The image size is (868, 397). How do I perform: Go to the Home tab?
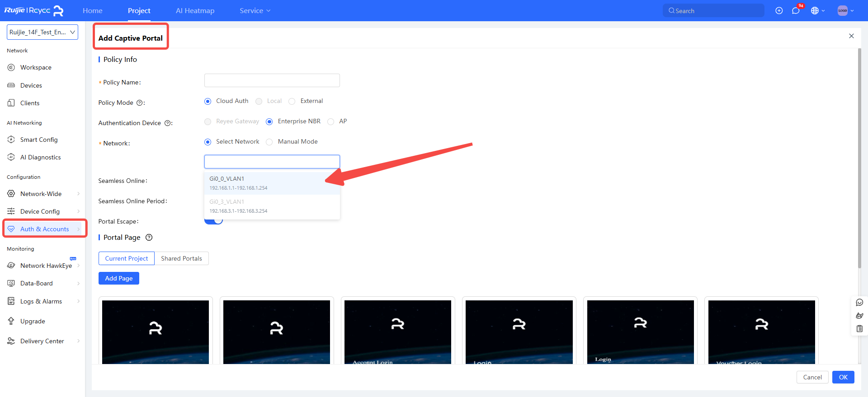(x=93, y=11)
